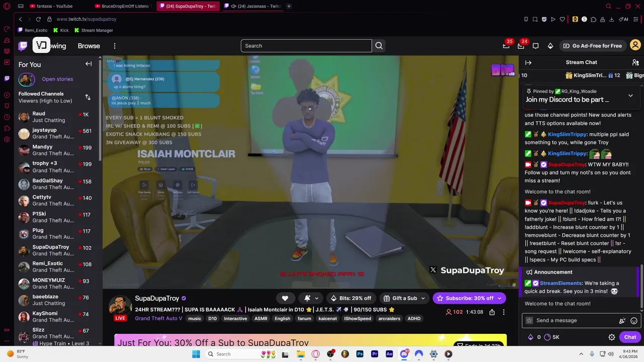Expand the pinned Discord message
This screenshot has width=644, height=362.
(630, 96)
